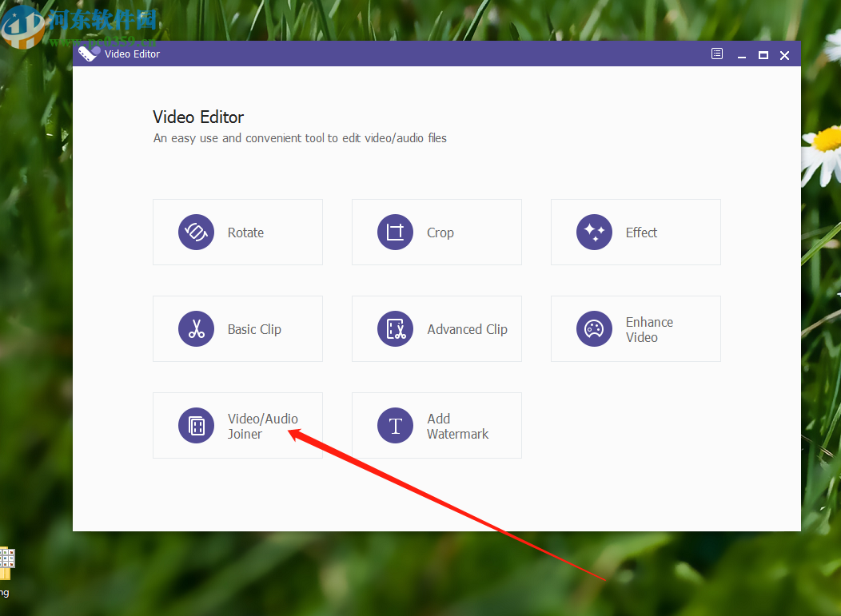Viewport: 841px width, 616px height.
Task: Choose the Effect label
Action: (641, 232)
